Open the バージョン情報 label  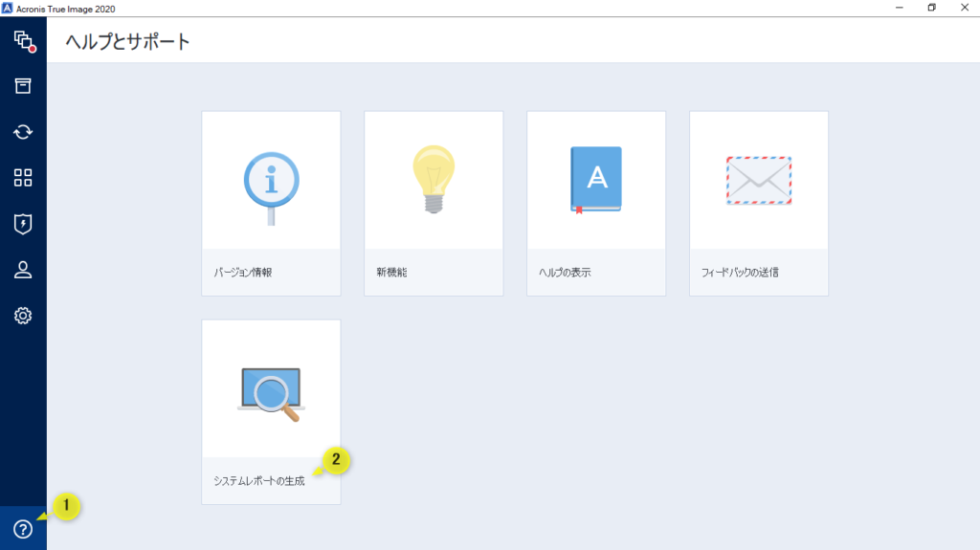click(x=243, y=273)
